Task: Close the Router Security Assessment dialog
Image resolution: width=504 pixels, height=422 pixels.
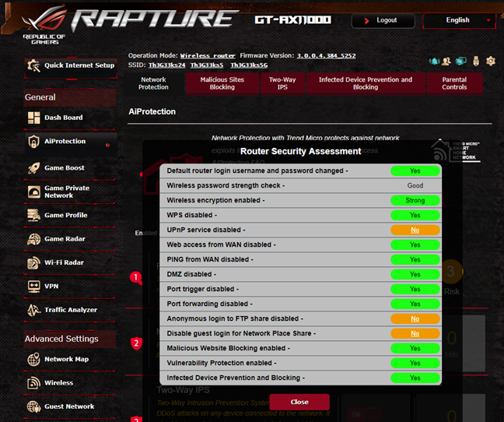Action: click(x=299, y=402)
